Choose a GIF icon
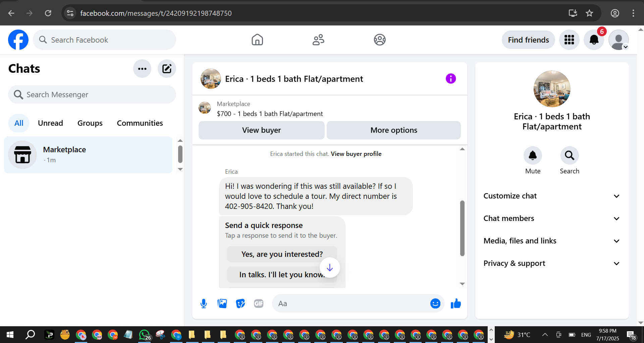Image resolution: width=644 pixels, height=343 pixels. point(259,304)
